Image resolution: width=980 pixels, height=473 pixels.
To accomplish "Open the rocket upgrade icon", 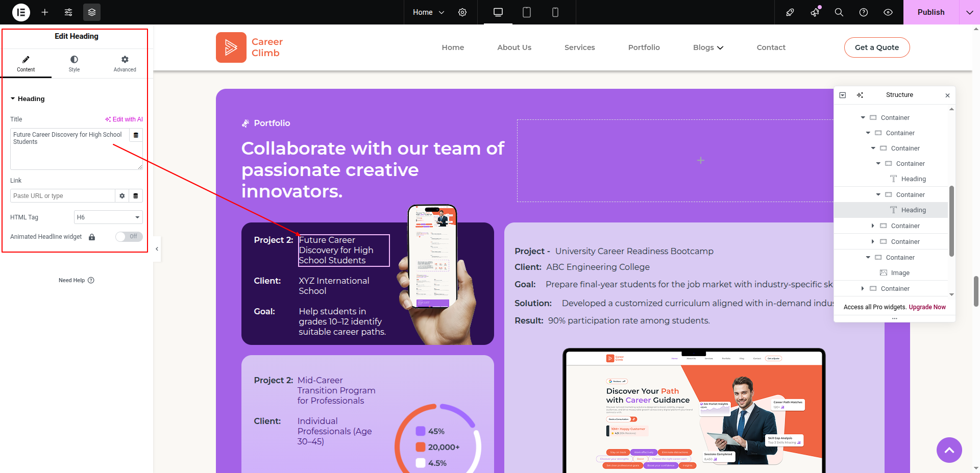I will pos(790,12).
